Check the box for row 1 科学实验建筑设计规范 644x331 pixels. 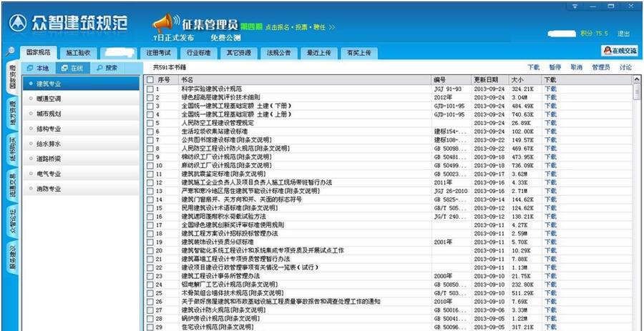click(150, 89)
